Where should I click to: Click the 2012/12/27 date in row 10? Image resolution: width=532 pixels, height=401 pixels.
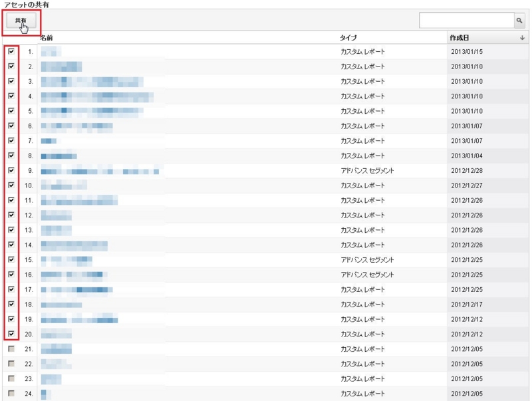[x=467, y=186]
